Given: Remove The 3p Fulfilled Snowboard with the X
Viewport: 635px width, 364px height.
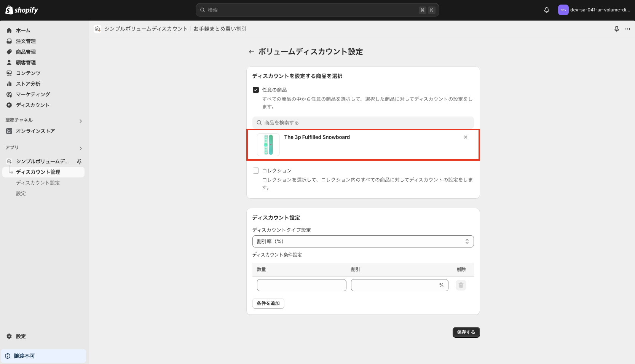Looking at the screenshot, I should [465, 137].
